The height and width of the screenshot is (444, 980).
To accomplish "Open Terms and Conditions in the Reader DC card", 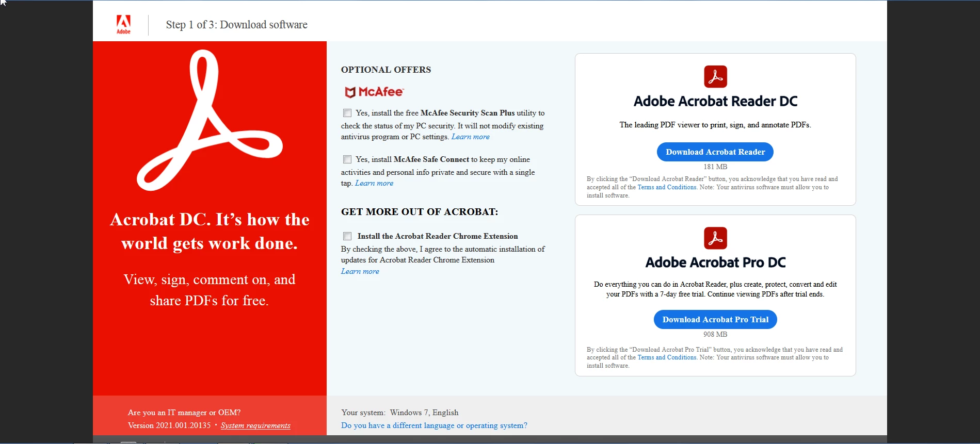I will (x=667, y=187).
